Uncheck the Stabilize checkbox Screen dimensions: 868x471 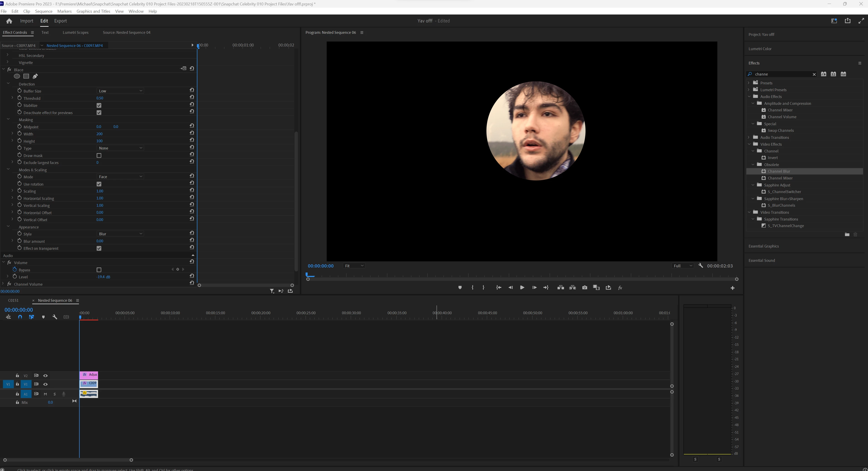point(99,105)
